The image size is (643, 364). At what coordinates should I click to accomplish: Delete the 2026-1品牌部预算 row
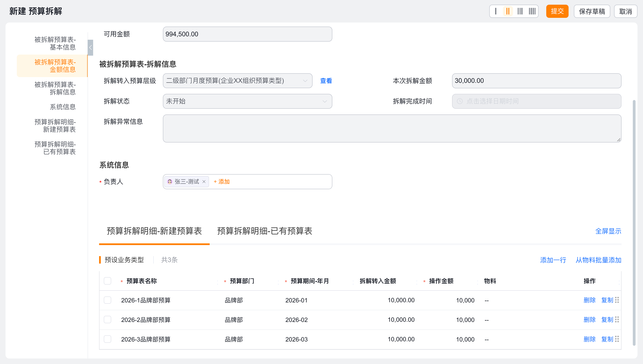pyautogui.click(x=589, y=300)
